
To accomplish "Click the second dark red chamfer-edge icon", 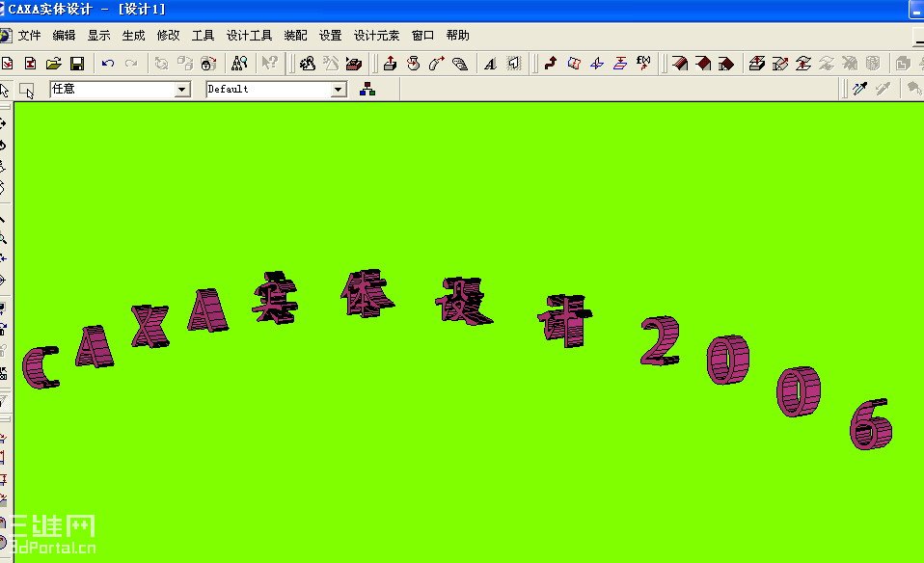I will (703, 63).
